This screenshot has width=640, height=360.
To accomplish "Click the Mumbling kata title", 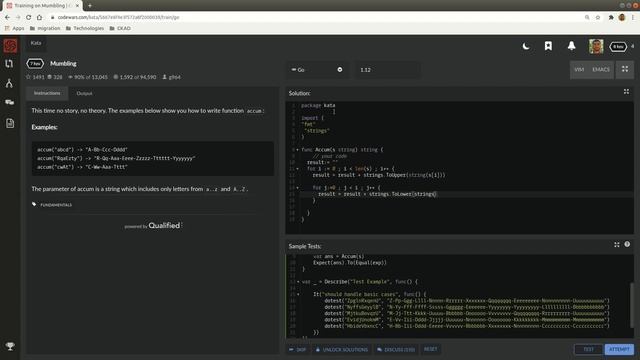I will pos(63,64).
